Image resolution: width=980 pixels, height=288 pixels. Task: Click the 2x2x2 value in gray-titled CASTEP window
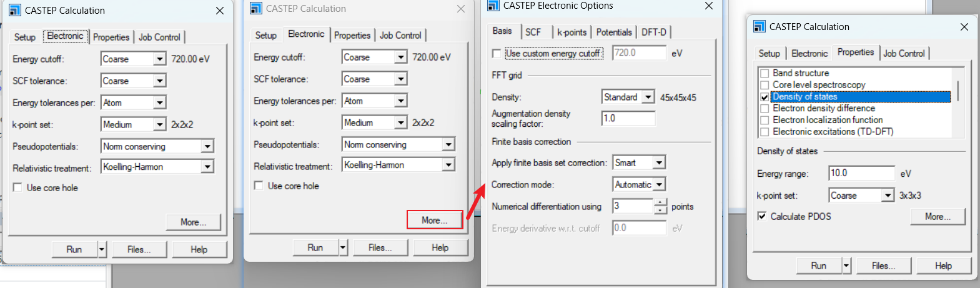[423, 123]
